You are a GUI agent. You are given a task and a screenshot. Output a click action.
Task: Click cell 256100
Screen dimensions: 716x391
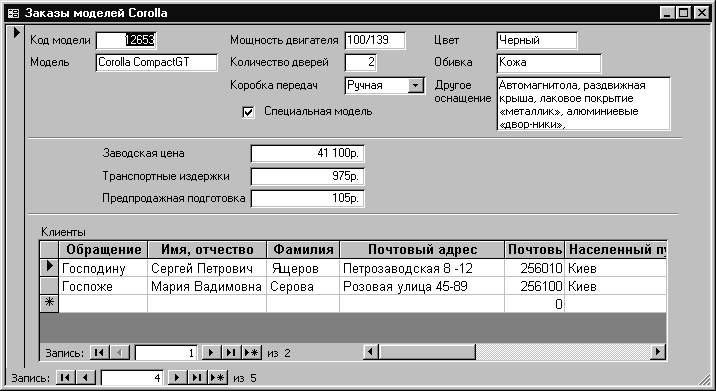[535, 286]
